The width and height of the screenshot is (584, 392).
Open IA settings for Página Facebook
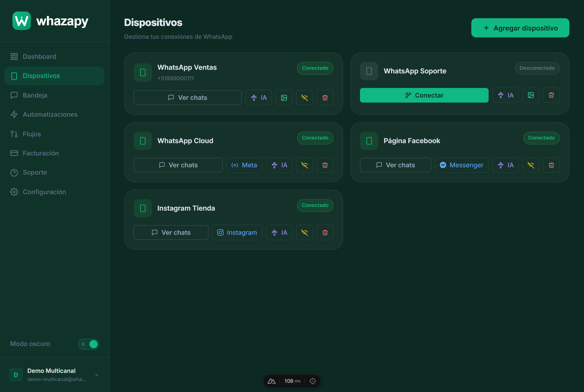point(505,165)
